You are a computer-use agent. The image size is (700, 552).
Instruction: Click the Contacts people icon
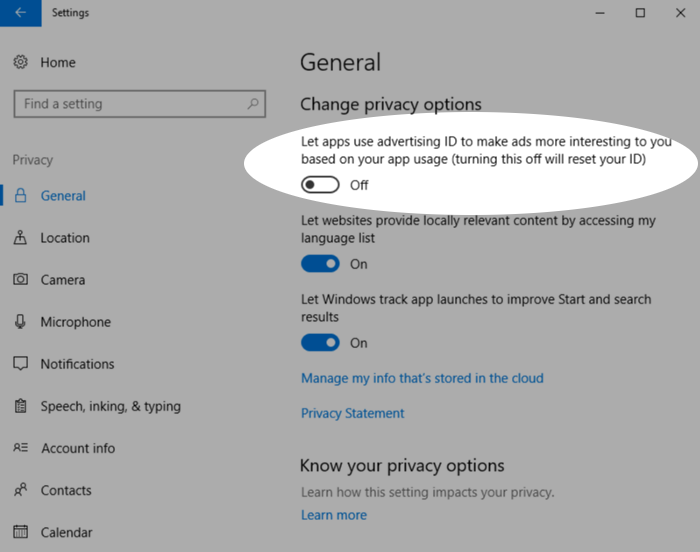click(20, 490)
